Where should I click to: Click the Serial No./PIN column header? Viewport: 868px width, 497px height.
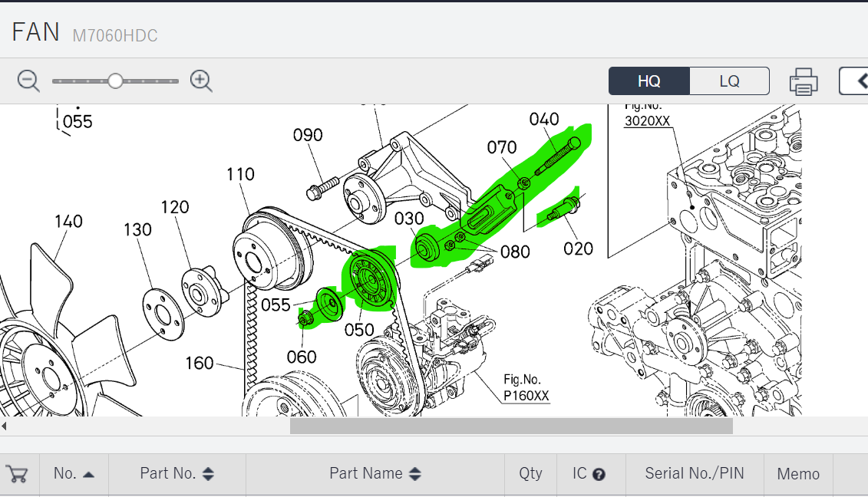pyautogui.click(x=695, y=474)
